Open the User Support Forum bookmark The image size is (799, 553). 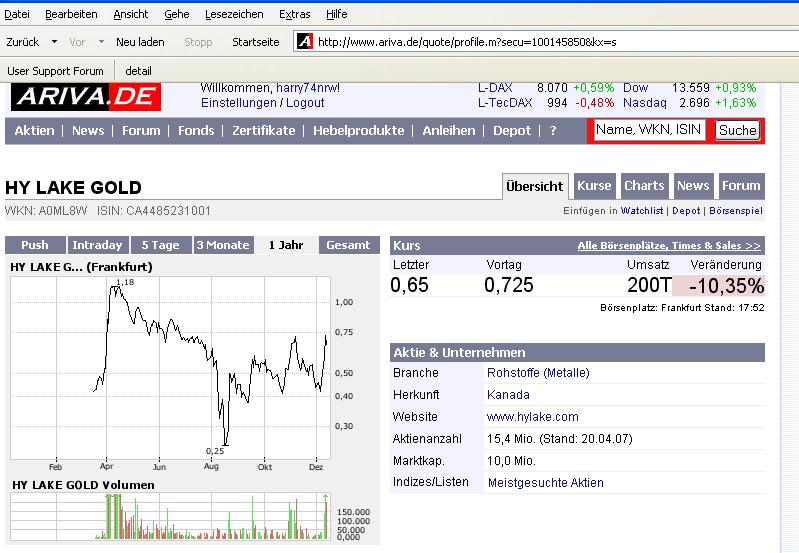(x=55, y=71)
